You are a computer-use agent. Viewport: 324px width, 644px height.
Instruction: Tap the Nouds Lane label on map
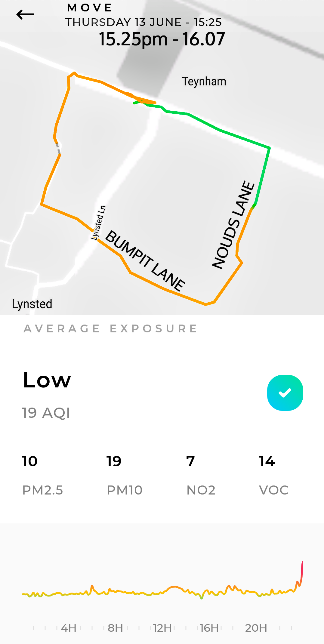point(234,225)
